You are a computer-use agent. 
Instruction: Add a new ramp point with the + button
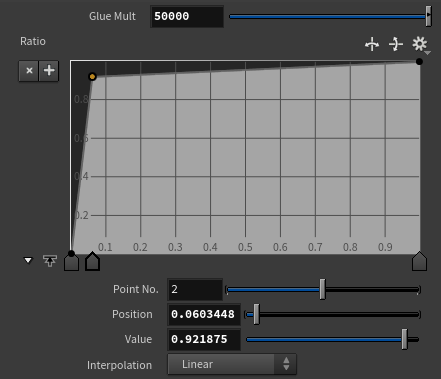(x=49, y=71)
